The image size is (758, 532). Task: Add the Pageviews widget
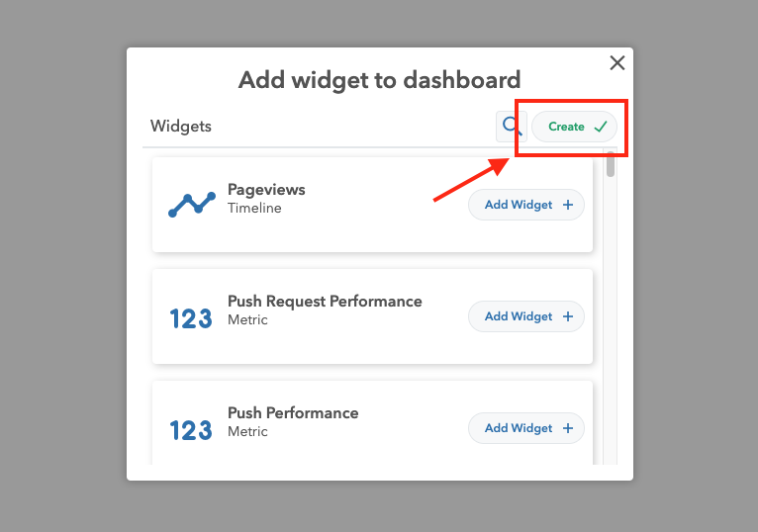click(x=526, y=205)
